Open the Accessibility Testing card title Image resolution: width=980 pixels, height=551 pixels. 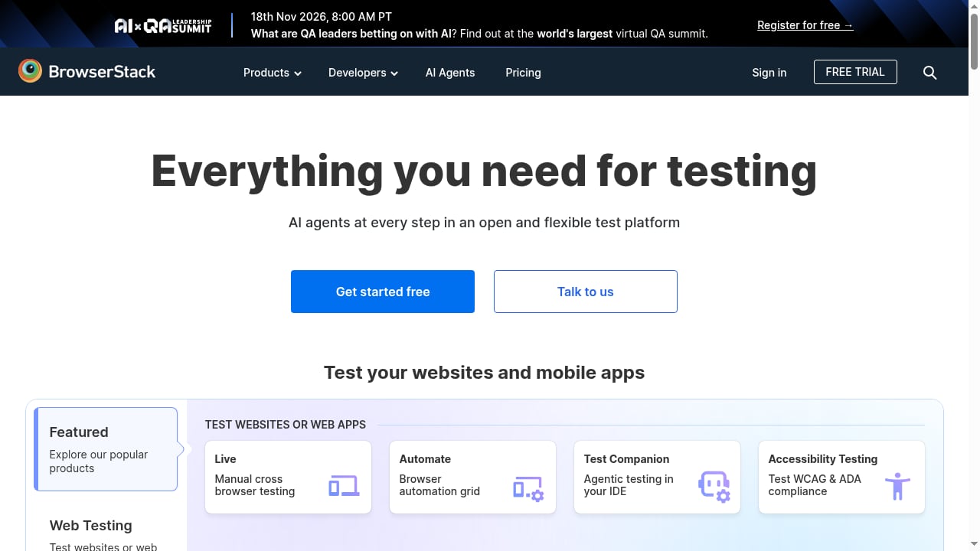(x=823, y=459)
